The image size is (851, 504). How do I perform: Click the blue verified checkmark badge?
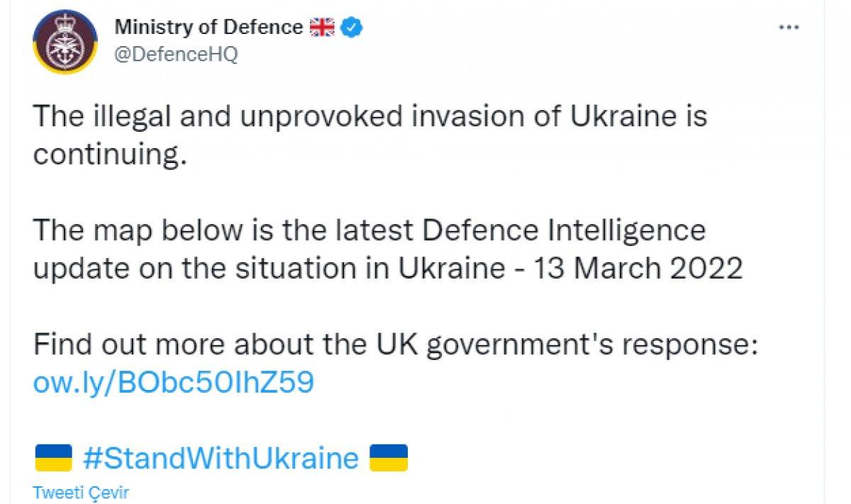click(x=352, y=28)
